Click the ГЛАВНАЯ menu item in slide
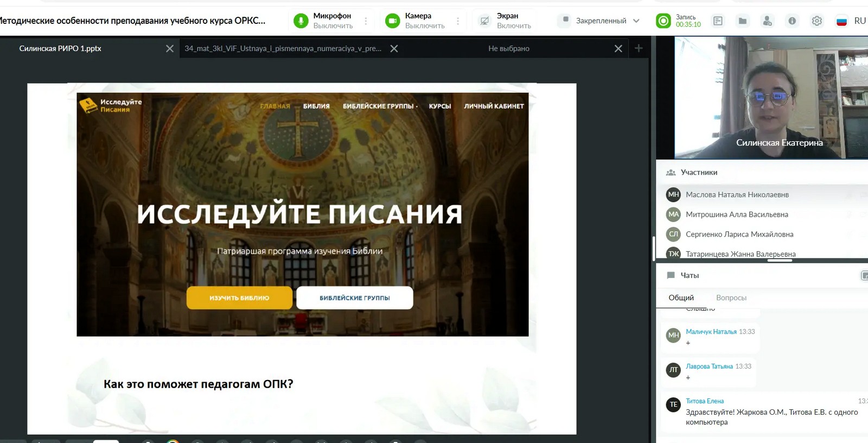This screenshot has width=868, height=443. [275, 106]
